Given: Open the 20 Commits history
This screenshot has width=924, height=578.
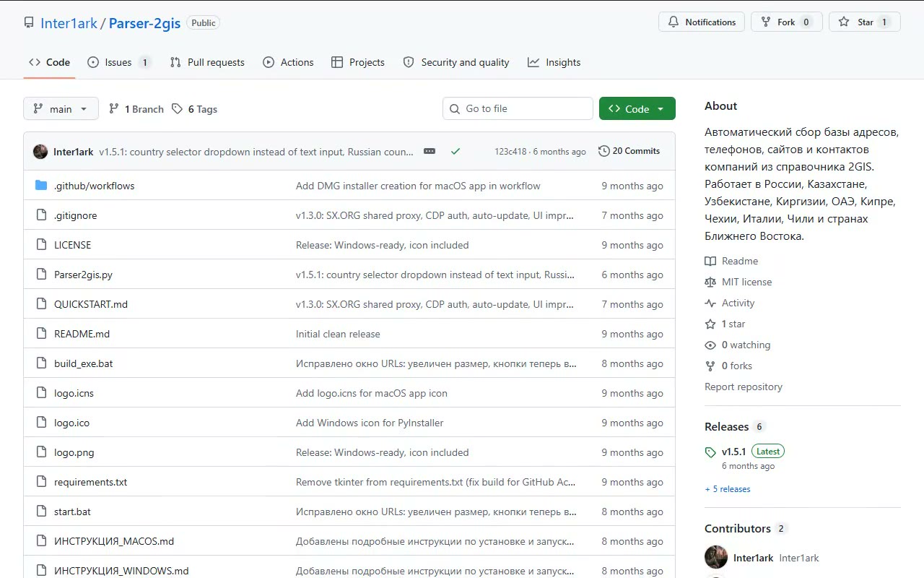Looking at the screenshot, I should point(629,151).
